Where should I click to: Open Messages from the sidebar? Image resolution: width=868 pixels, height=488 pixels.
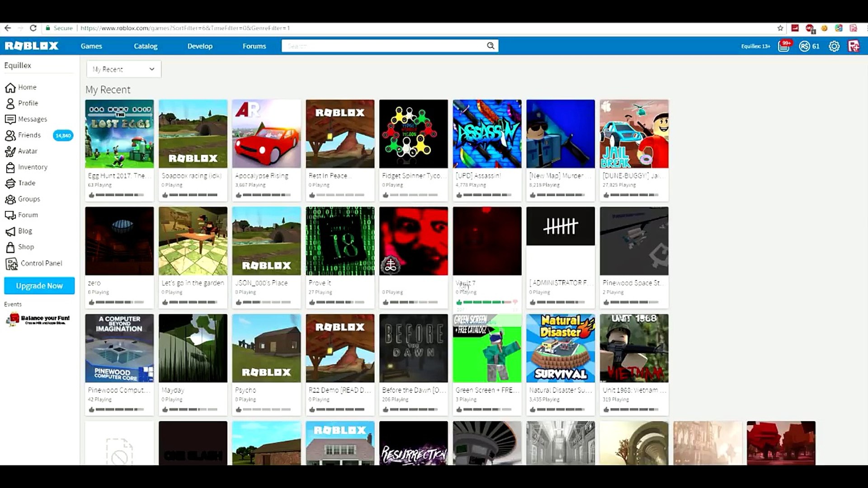(32, 119)
